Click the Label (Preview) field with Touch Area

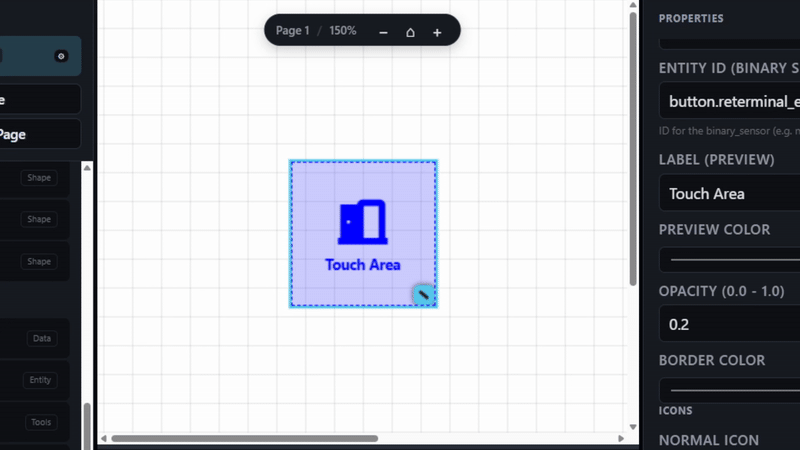[730, 193]
